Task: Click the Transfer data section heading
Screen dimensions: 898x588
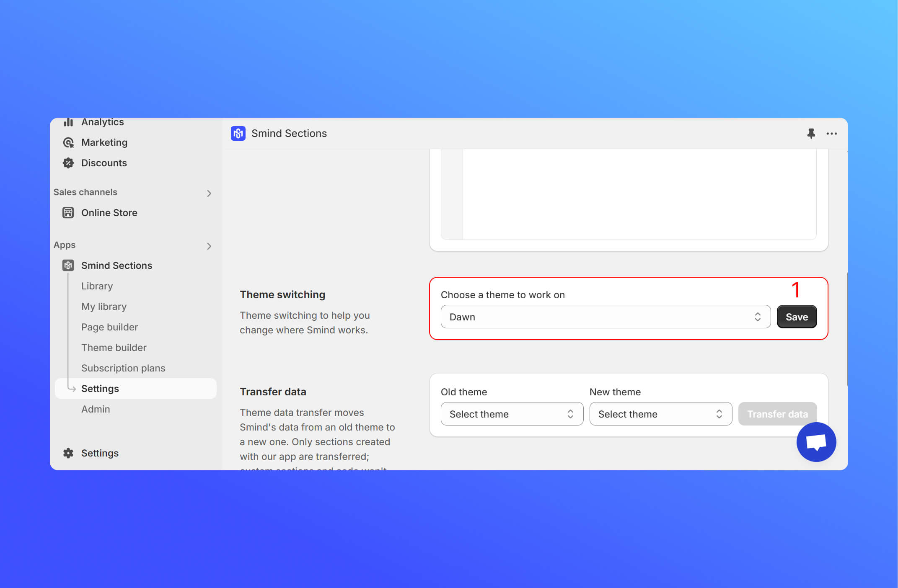Action: pos(273,392)
